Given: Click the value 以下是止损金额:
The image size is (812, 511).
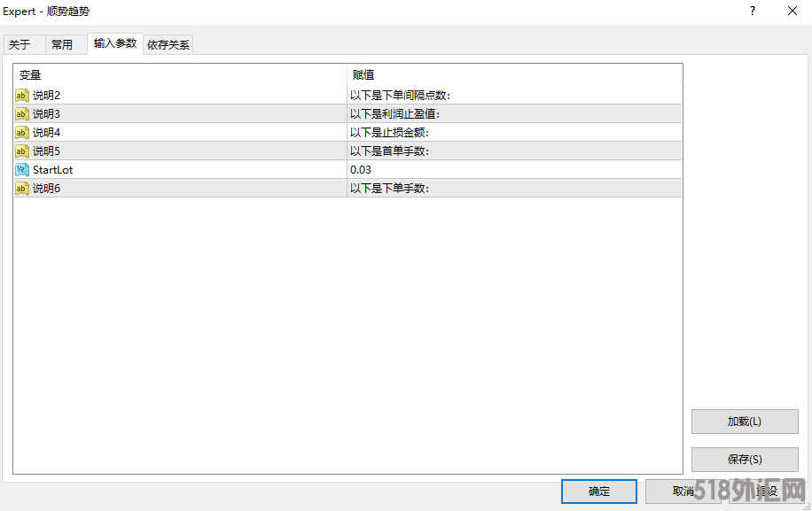Looking at the screenshot, I should tap(390, 133).
